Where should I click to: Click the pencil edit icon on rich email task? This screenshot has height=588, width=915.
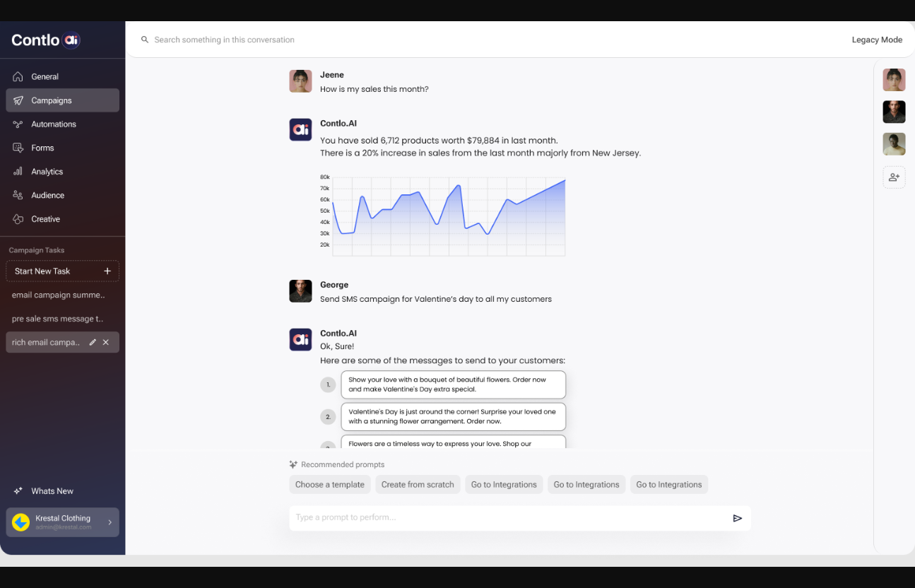pos(93,342)
